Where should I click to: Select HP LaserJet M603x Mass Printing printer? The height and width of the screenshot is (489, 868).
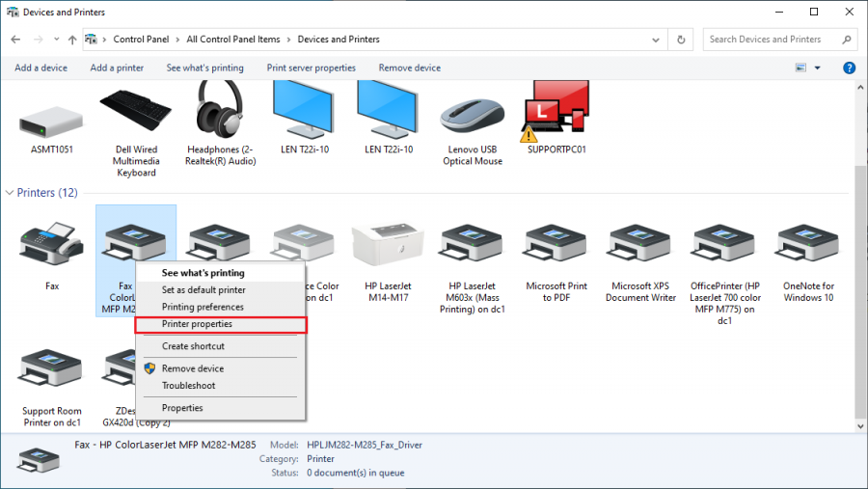pyautogui.click(x=472, y=242)
